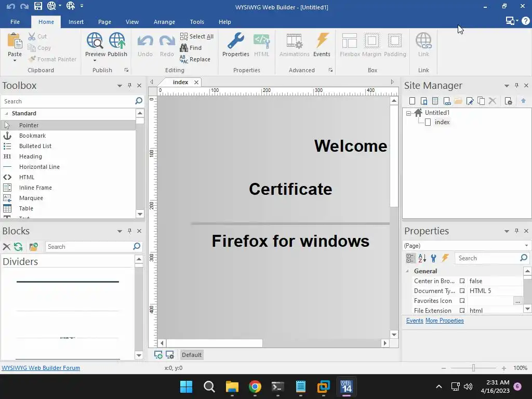
Task: Click the refresh icon in Blocks panel
Action: click(x=18, y=247)
